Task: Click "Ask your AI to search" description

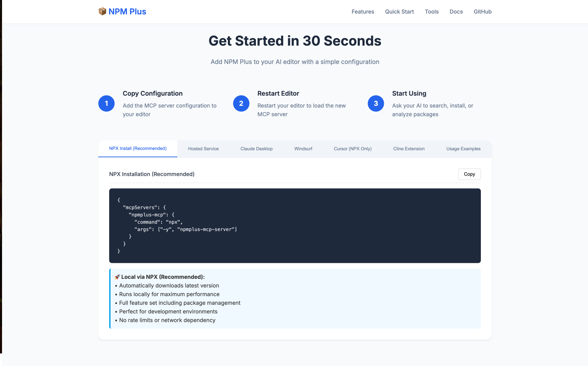Action: [x=433, y=110]
